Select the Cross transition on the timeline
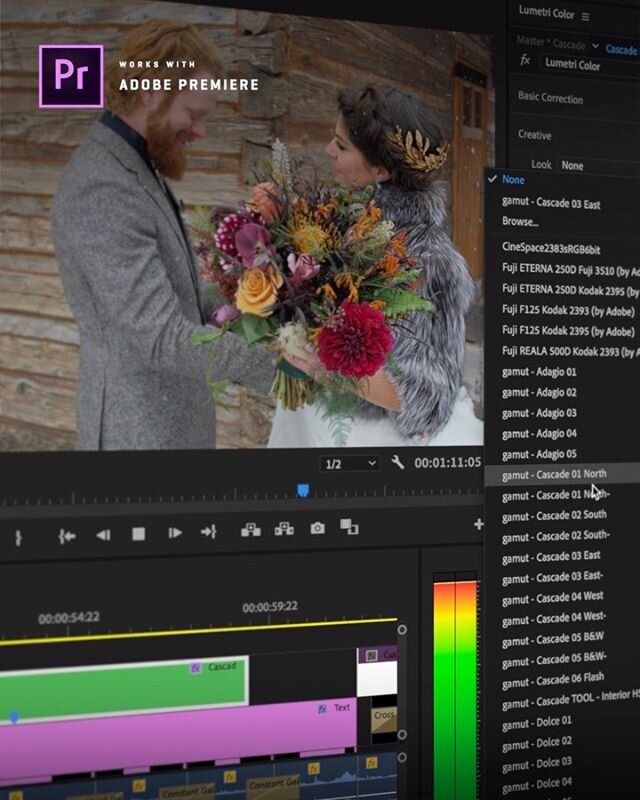The image size is (640, 800). click(384, 720)
